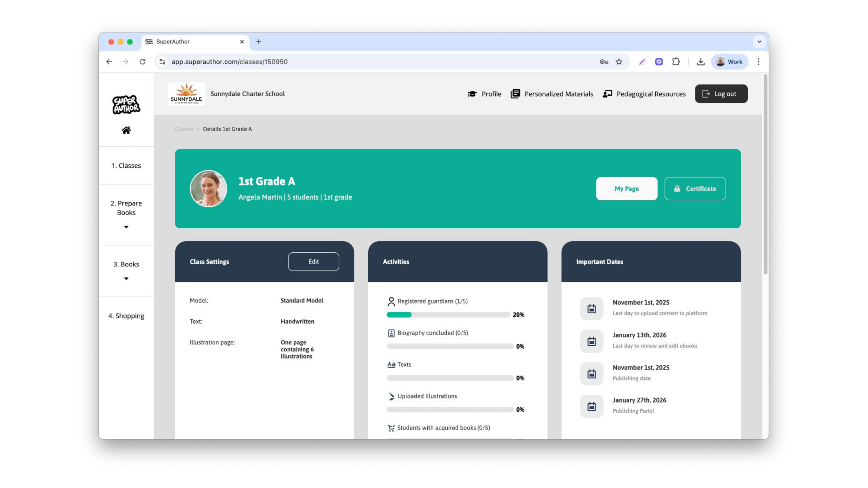868x488 pixels.
Task: Open 1. Classes in sidebar
Action: 126,165
